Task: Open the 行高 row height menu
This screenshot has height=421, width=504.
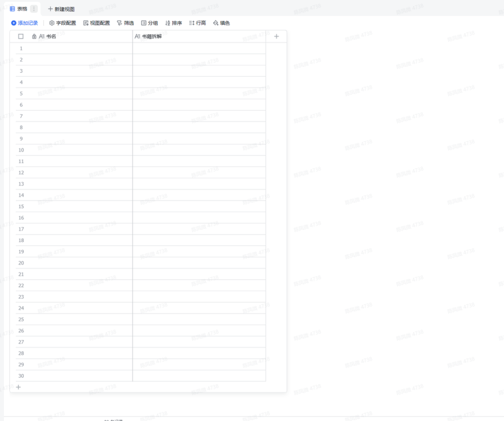Action: [197, 23]
